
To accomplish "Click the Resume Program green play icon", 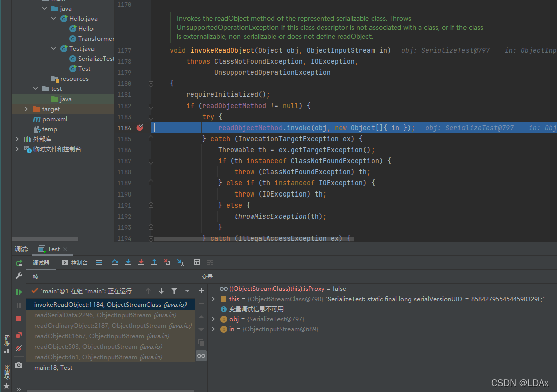I will (x=19, y=292).
